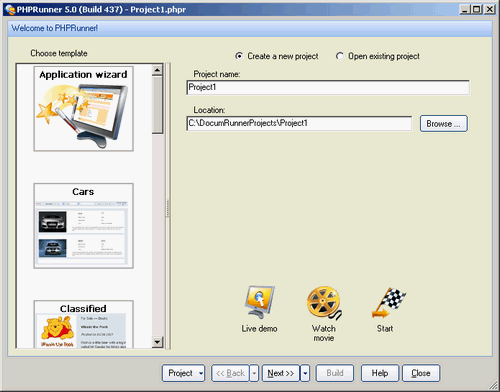Focus the Project name input field

(328, 87)
